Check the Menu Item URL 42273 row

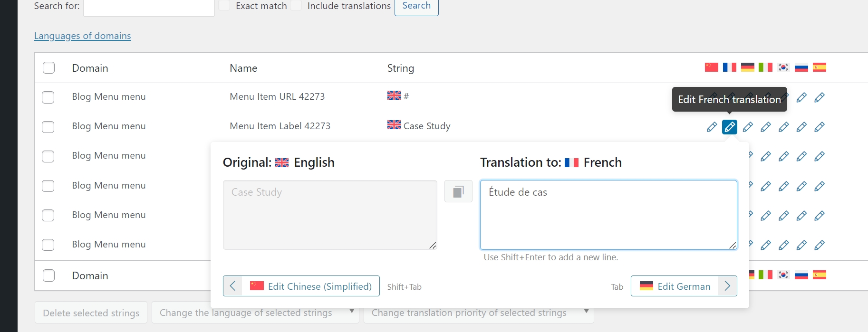(48, 97)
